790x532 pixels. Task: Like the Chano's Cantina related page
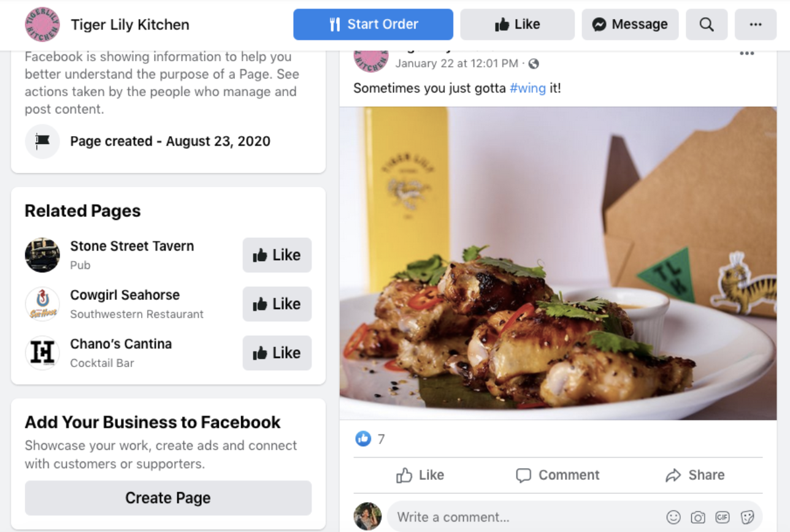pyautogui.click(x=277, y=353)
